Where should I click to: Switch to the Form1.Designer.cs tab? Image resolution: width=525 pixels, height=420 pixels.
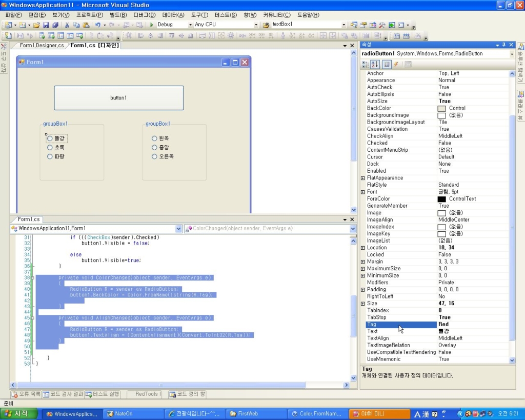click(42, 46)
